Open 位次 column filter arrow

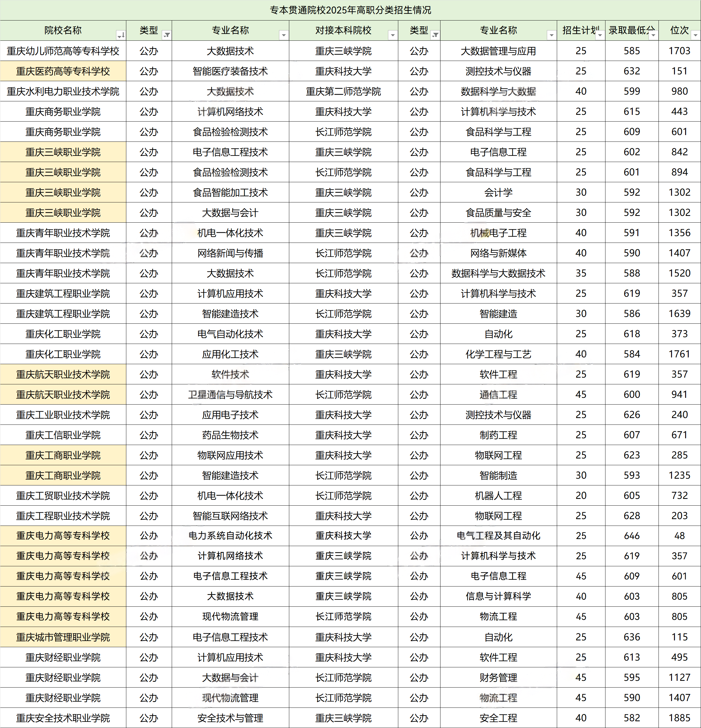coord(695,35)
